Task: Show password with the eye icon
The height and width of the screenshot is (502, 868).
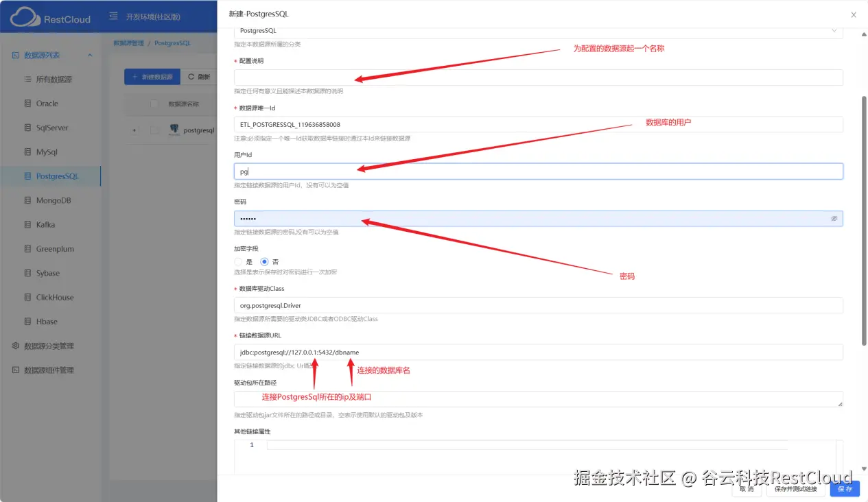Action: (x=834, y=219)
